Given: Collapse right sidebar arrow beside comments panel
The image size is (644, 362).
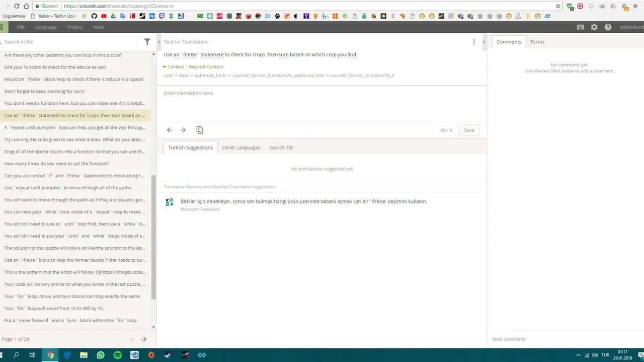Looking at the screenshot, I should click(484, 42).
